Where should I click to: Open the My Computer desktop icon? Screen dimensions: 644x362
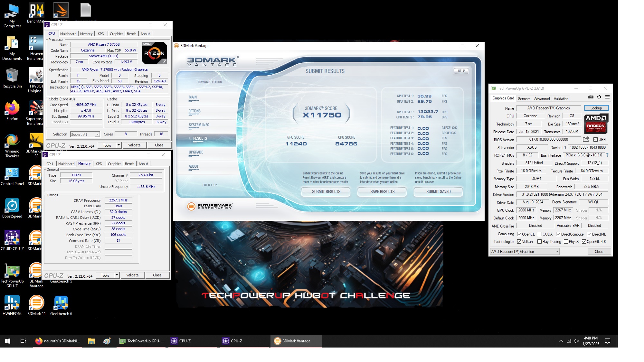point(12,16)
